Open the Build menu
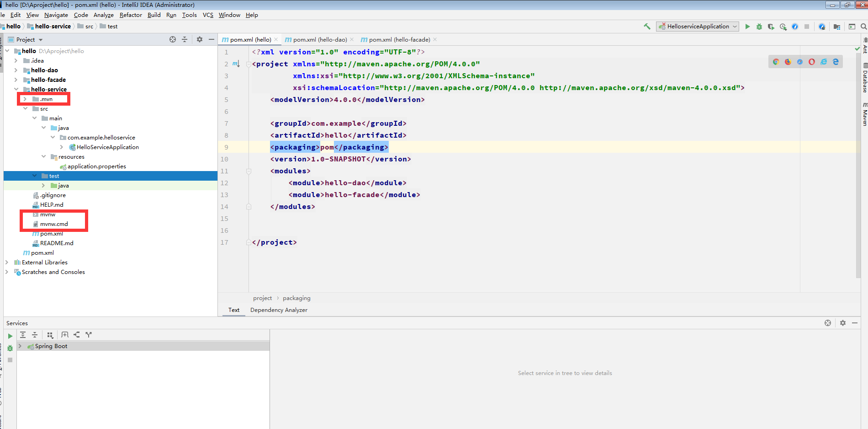 point(154,15)
